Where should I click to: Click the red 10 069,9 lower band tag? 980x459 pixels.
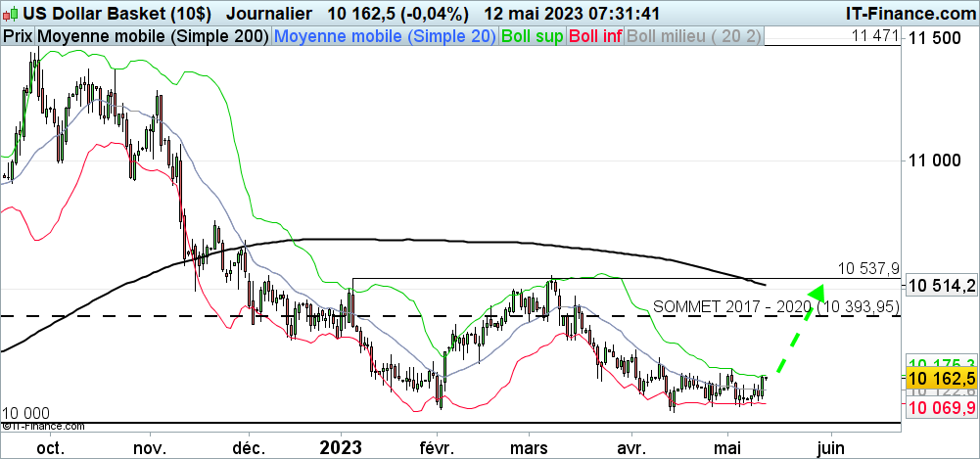pyautogui.click(x=941, y=407)
